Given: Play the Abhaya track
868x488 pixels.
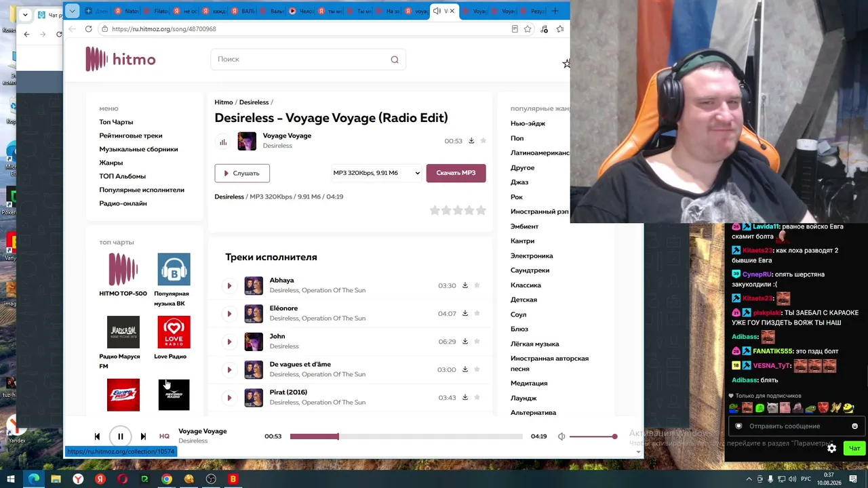Looking at the screenshot, I should tap(229, 286).
